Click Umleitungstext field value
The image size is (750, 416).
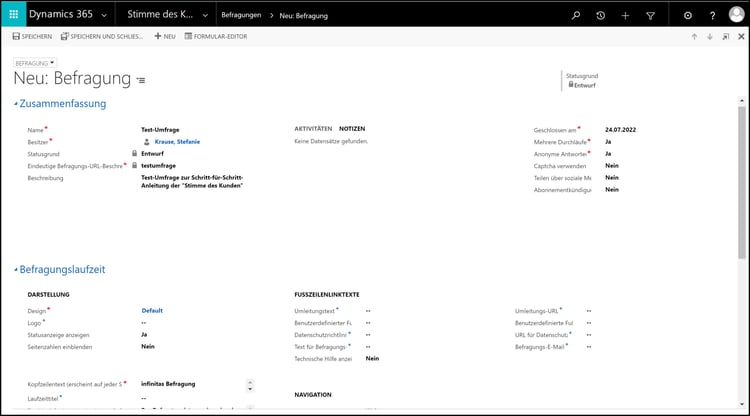(368, 311)
